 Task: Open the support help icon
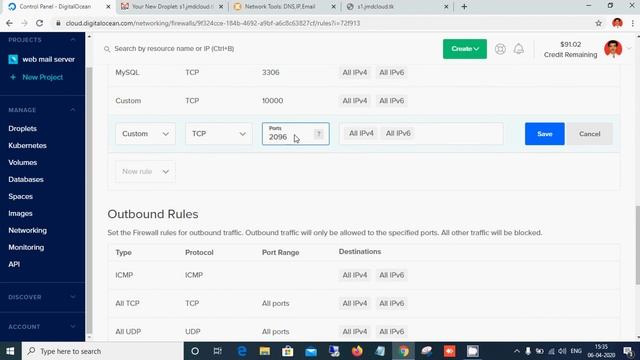(500, 49)
